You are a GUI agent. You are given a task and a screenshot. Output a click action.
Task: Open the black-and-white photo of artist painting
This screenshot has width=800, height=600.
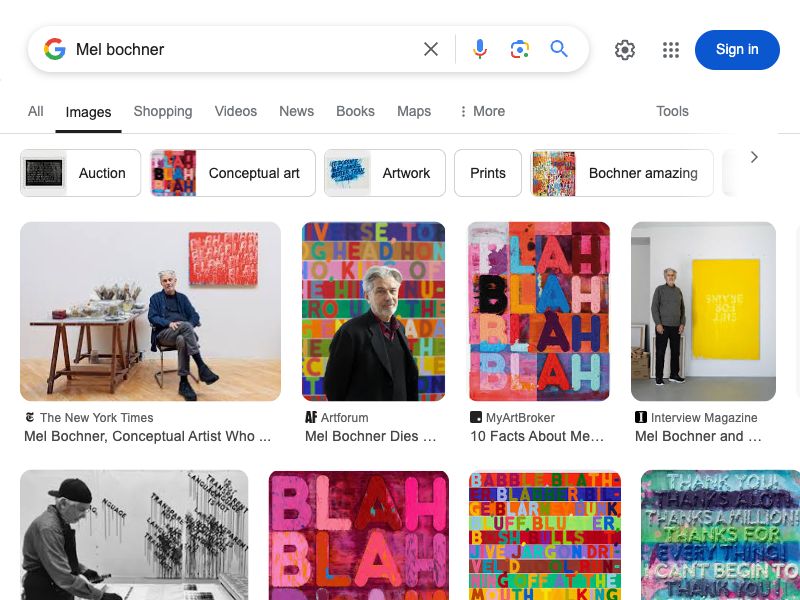(134, 535)
